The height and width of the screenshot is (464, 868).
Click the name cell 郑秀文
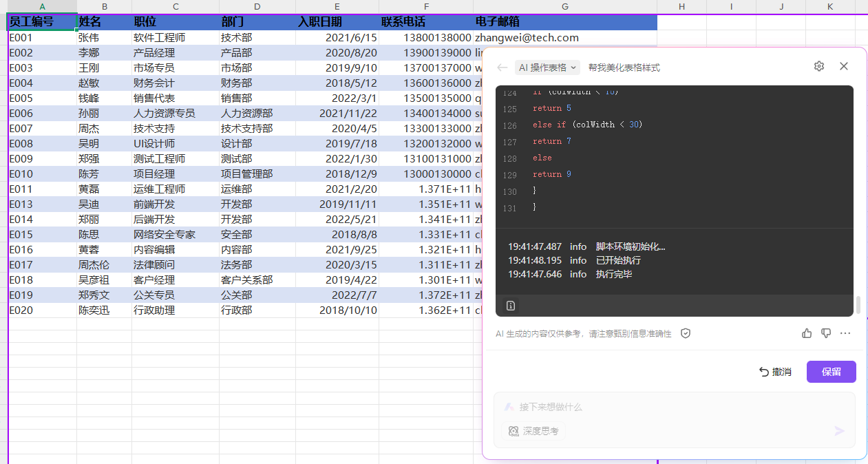coord(105,295)
